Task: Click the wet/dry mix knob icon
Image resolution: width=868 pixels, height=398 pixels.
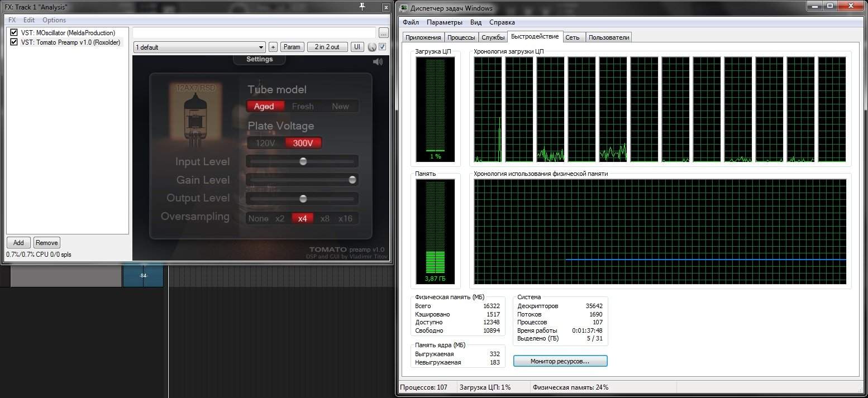Action: coord(372,47)
